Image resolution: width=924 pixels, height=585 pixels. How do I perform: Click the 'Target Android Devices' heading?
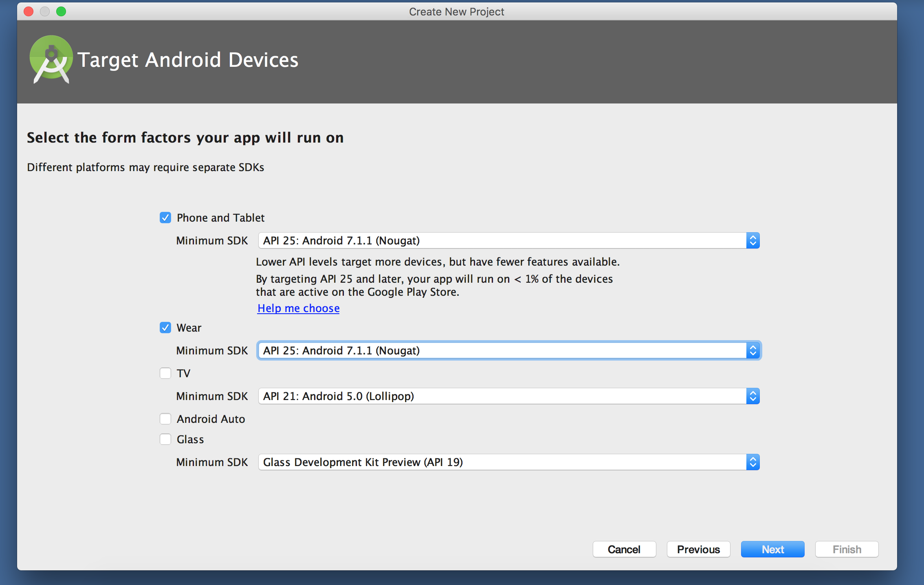pos(188,60)
